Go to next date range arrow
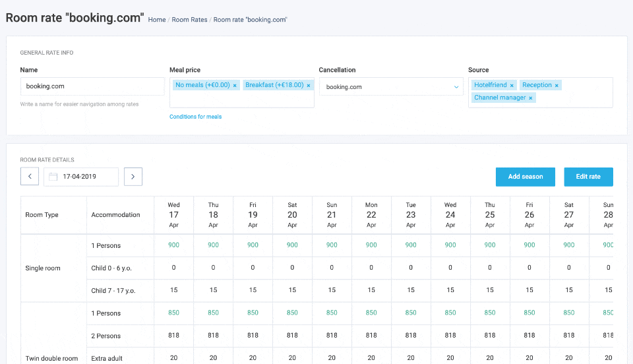Viewport: 633px width, 364px height. [133, 176]
